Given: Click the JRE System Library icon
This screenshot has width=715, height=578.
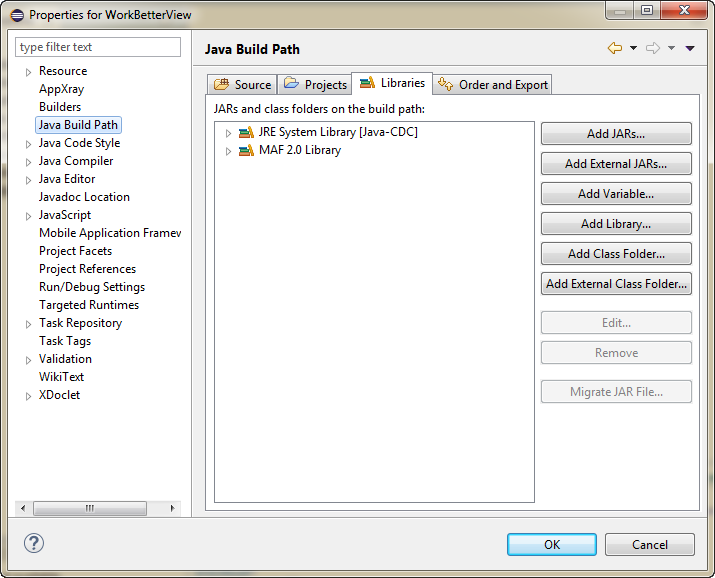Looking at the screenshot, I should (246, 133).
